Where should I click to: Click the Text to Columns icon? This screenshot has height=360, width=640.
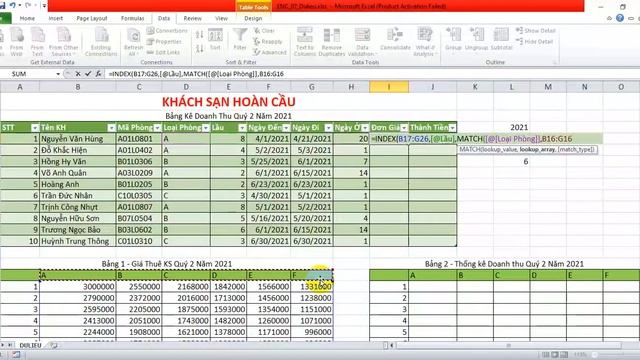tap(304, 42)
